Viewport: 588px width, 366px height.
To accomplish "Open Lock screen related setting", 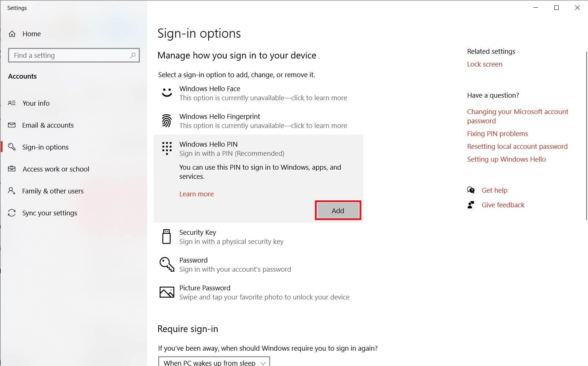I will (485, 64).
